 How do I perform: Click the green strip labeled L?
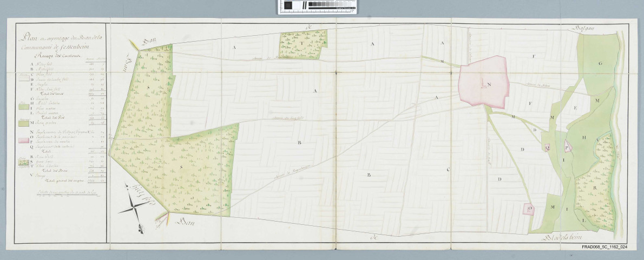tap(584, 220)
